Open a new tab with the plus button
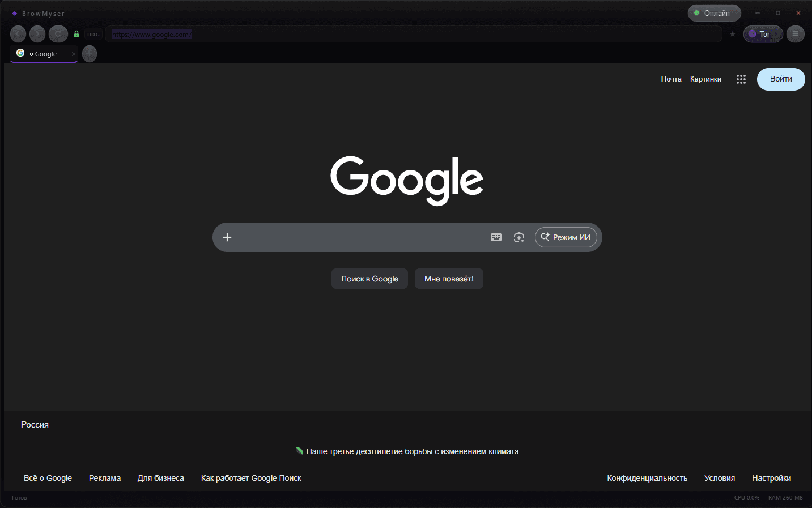Viewport: 812px width, 508px height. pyautogui.click(x=90, y=54)
